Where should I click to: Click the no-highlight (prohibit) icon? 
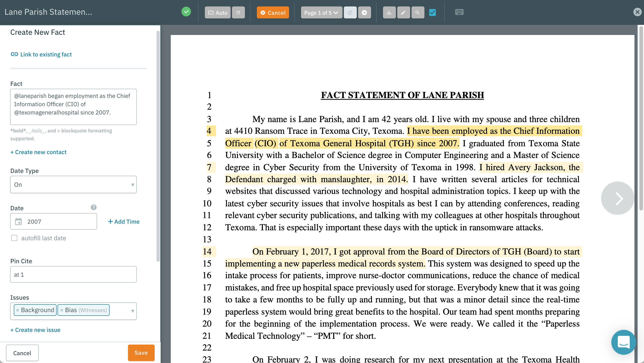point(350,12)
